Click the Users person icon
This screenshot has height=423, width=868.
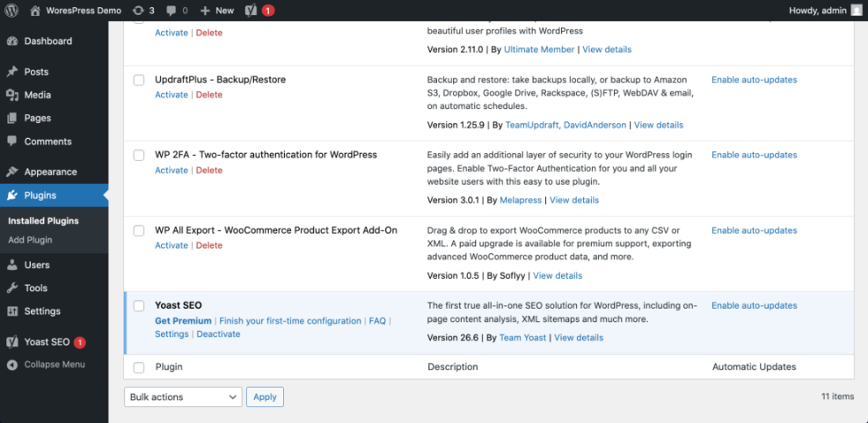point(12,265)
